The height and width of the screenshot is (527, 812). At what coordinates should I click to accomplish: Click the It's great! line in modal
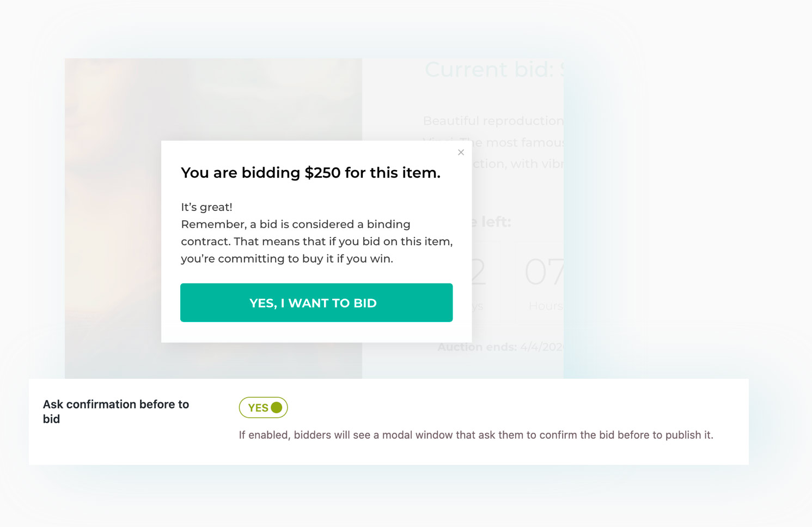[x=207, y=207]
